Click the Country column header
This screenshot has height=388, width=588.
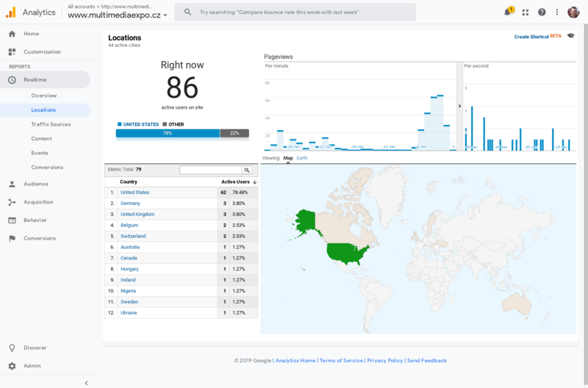(x=128, y=182)
